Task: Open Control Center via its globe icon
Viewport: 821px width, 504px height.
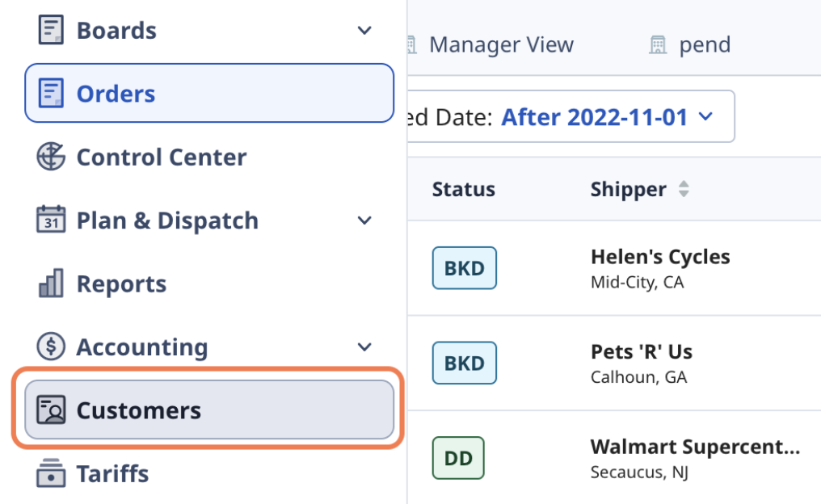Action: [50, 157]
